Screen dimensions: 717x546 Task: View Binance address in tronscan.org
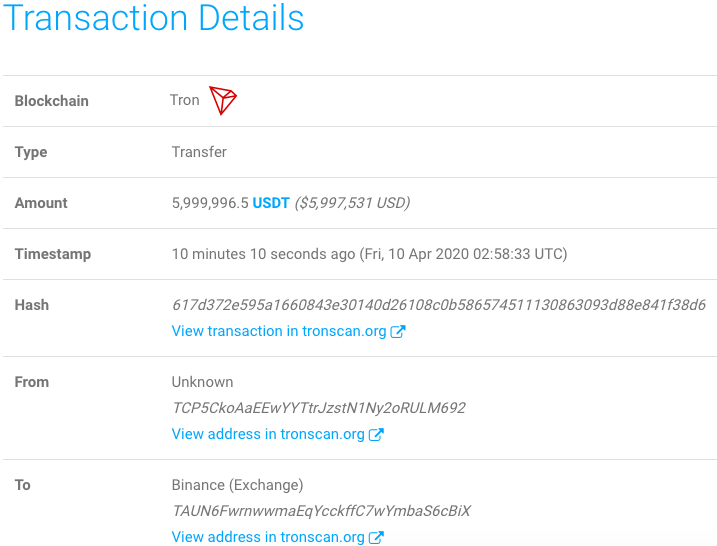pyautogui.click(x=268, y=537)
